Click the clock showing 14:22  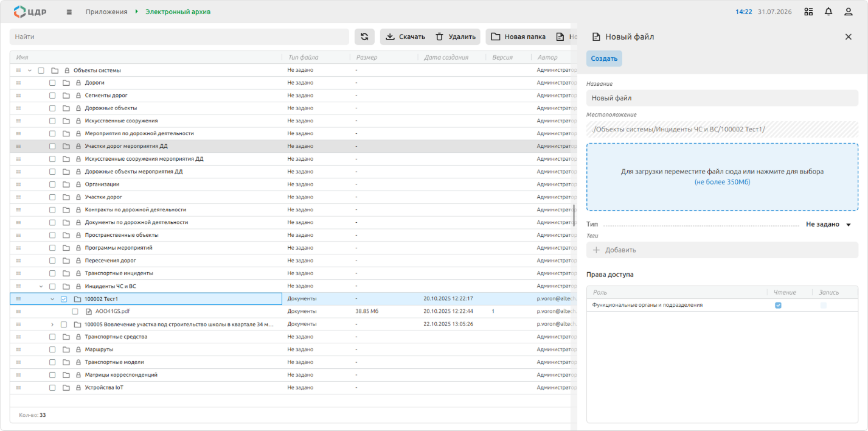point(744,12)
